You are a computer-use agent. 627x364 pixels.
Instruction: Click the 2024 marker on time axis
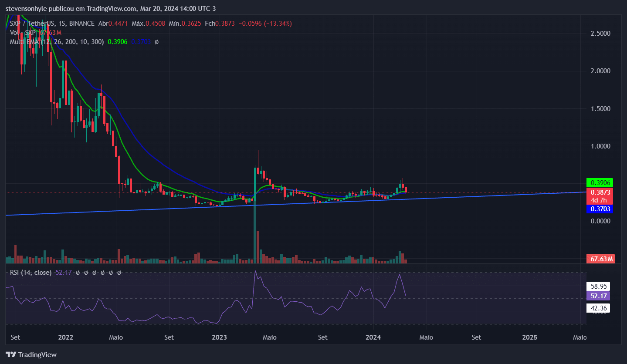click(x=373, y=337)
